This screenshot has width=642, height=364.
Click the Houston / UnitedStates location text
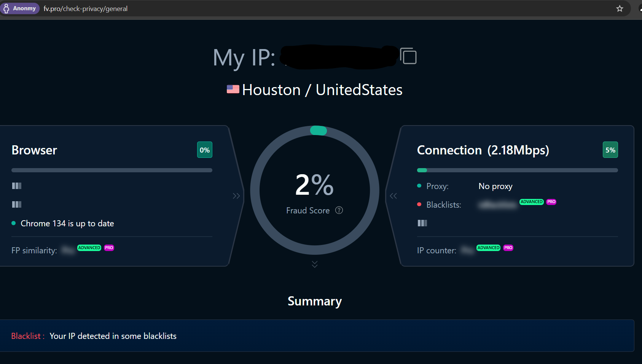[x=322, y=90]
